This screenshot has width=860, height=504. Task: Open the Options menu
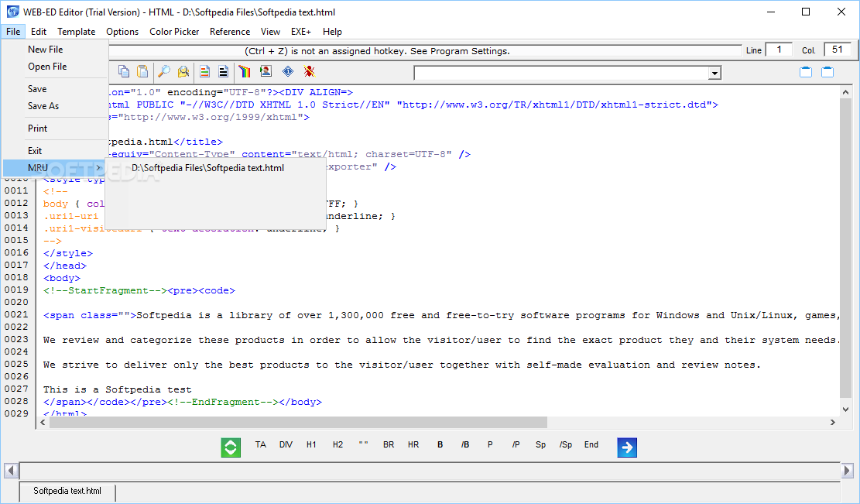[122, 31]
